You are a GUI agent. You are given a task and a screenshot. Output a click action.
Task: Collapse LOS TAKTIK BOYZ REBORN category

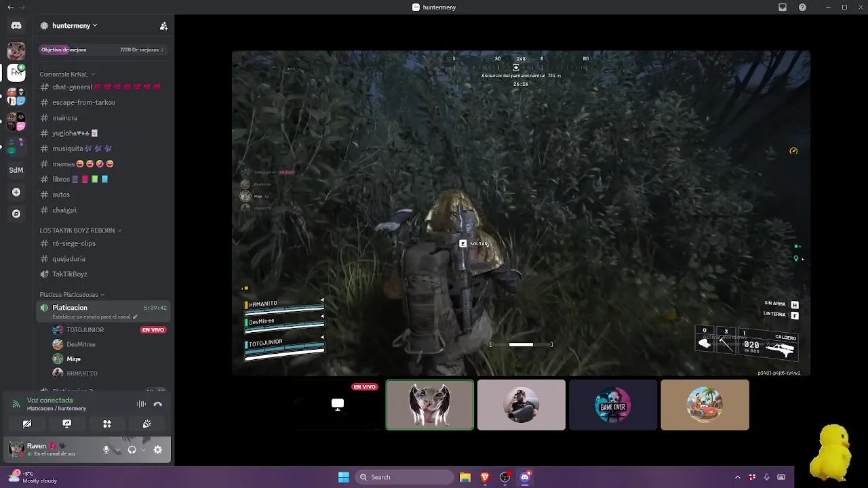80,230
